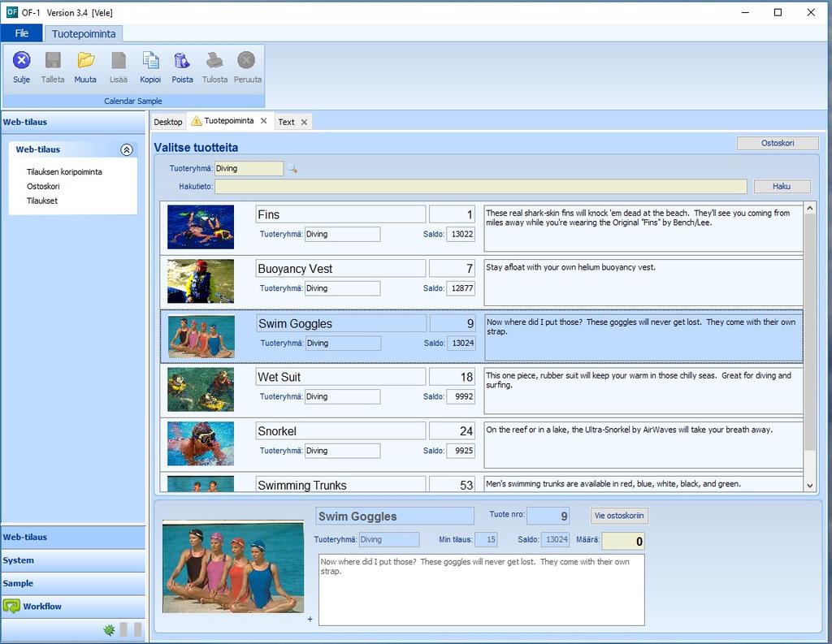832x644 pixels.
Task: Click the Min tilaus value 15
Action: click(486, 539)
